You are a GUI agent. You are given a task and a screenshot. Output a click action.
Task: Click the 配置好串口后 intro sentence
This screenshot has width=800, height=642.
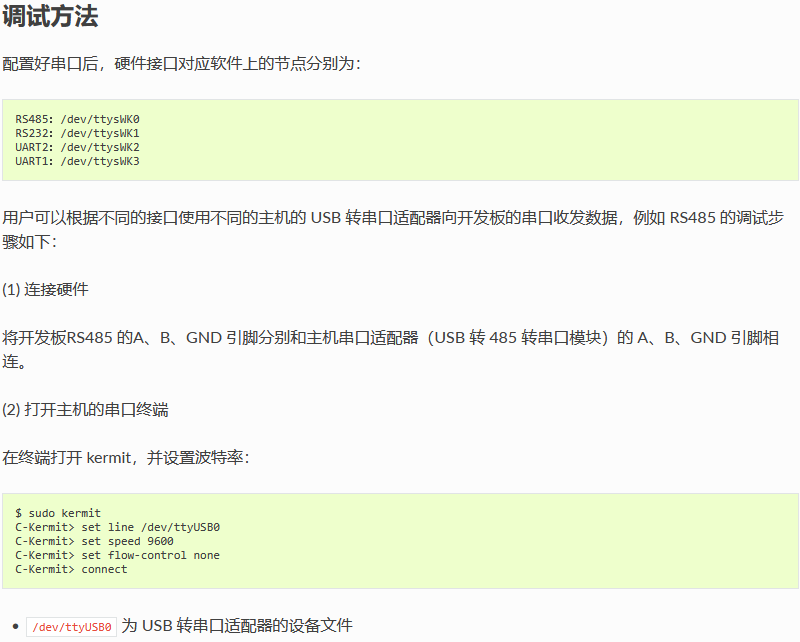(182, 64)
